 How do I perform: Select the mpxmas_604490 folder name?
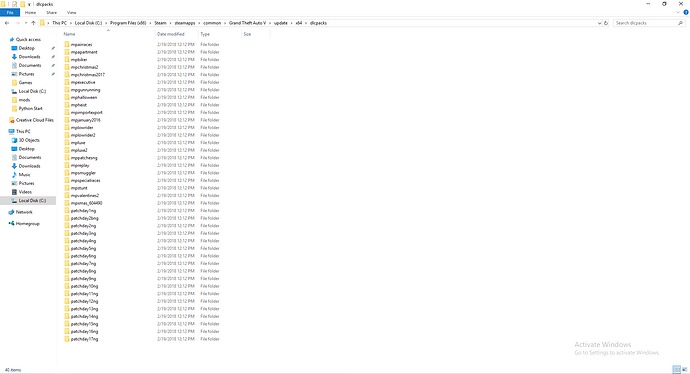(x=86, y=203)
